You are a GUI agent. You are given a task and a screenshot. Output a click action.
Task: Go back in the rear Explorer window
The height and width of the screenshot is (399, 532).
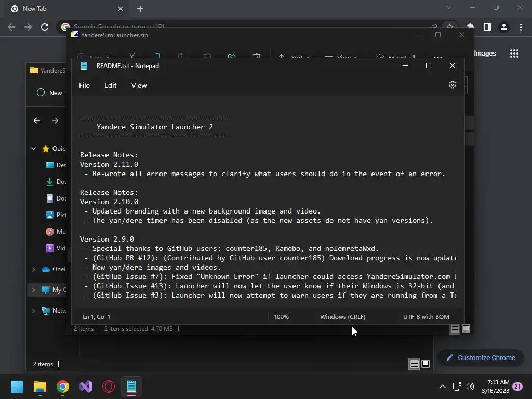37,121
